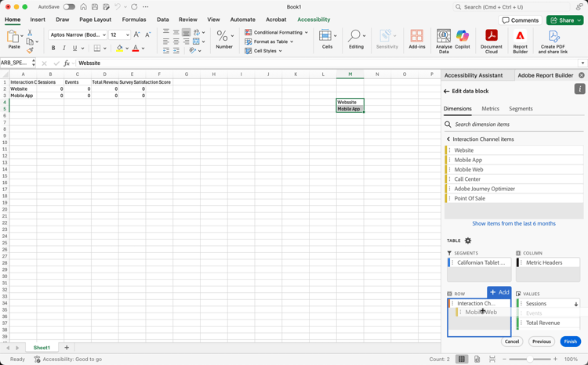Screen dimensions: 588x365
Task: Click the Add button above Row
Action: tap(499, 292)
